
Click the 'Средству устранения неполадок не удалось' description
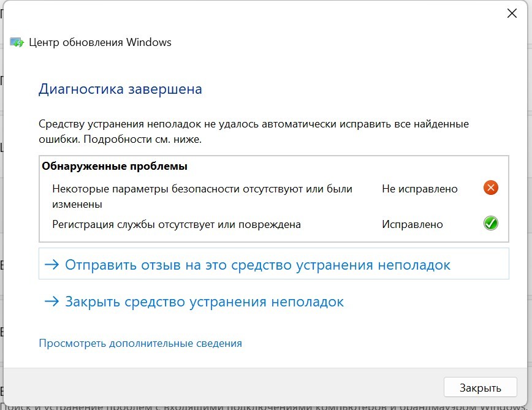[x=254, y=132]
